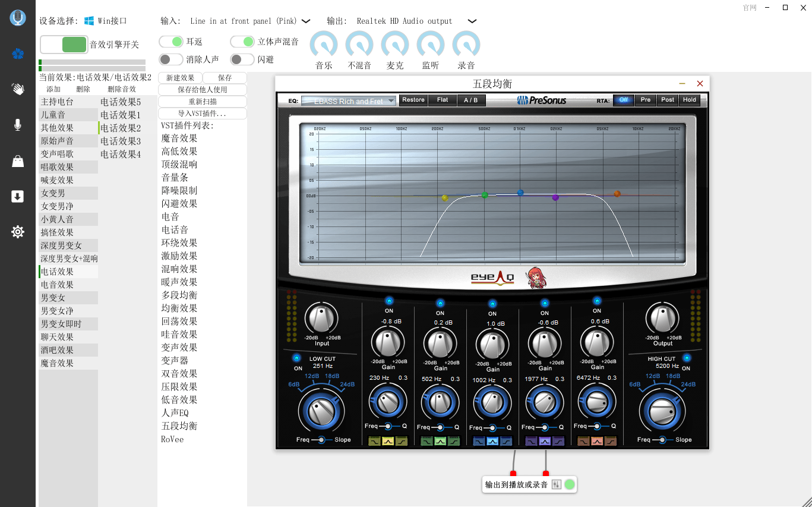Click the 音乐 volume knob

click(x=324, y=45)
